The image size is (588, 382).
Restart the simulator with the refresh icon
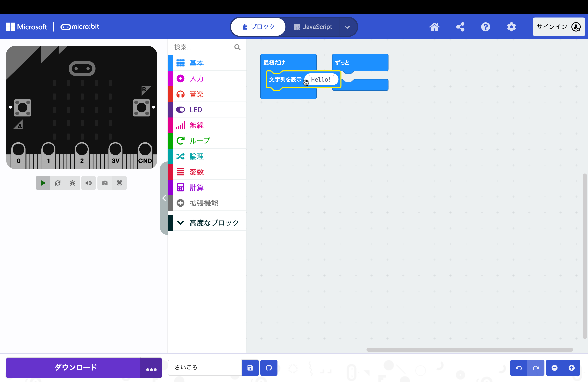pos(58,183)
